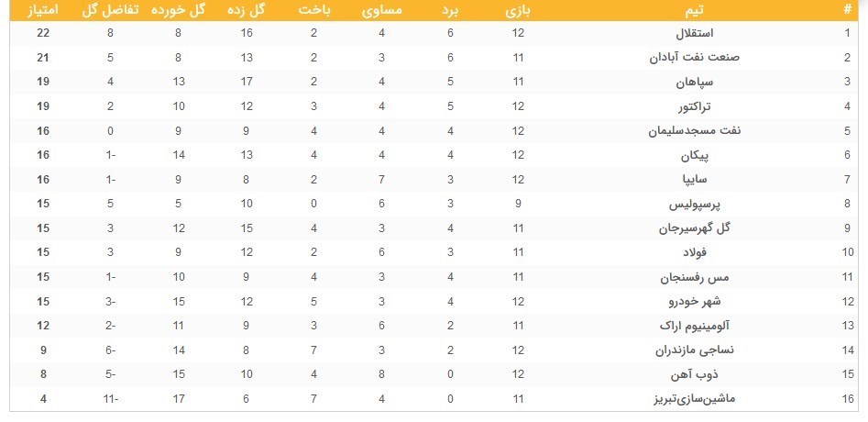This screenshot has height=422, width=868.
Task: Click the # rank column header
Action: point(848,10)
